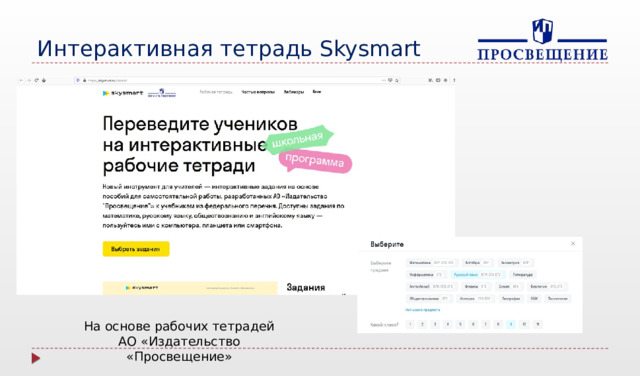The image size is (640, 376).
Task: Choose class 3 in the grade row
Action: pyautogui.click(x=435, y=324)
